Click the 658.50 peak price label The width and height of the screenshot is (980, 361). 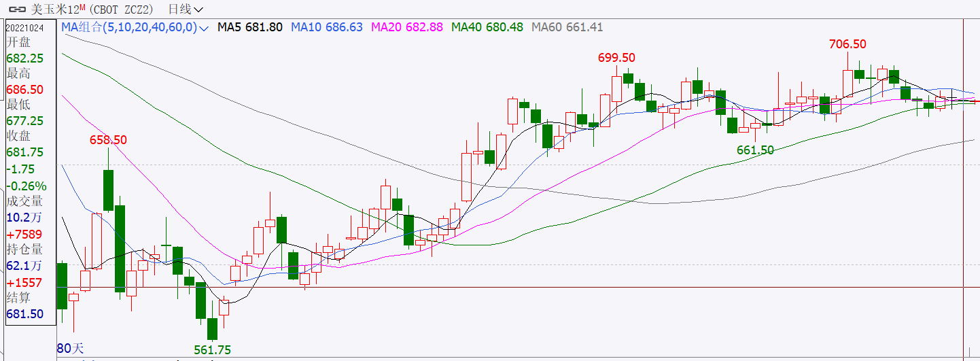point(108,139)
